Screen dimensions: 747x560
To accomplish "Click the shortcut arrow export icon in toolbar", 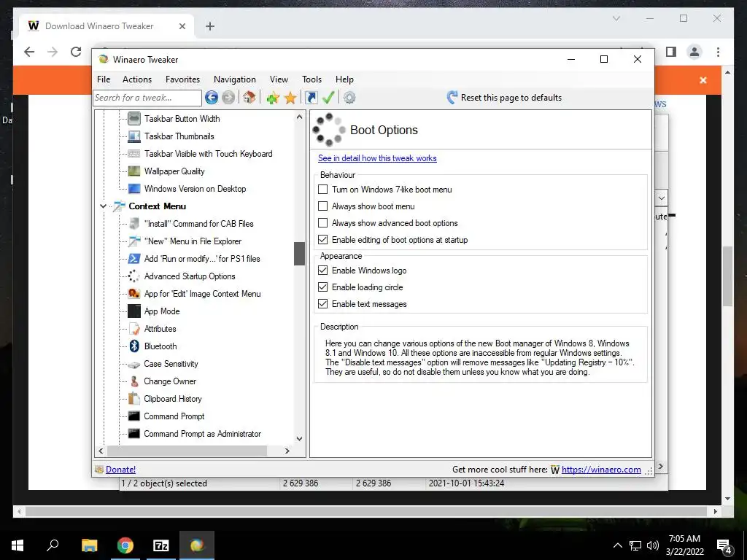I will 311,98.
